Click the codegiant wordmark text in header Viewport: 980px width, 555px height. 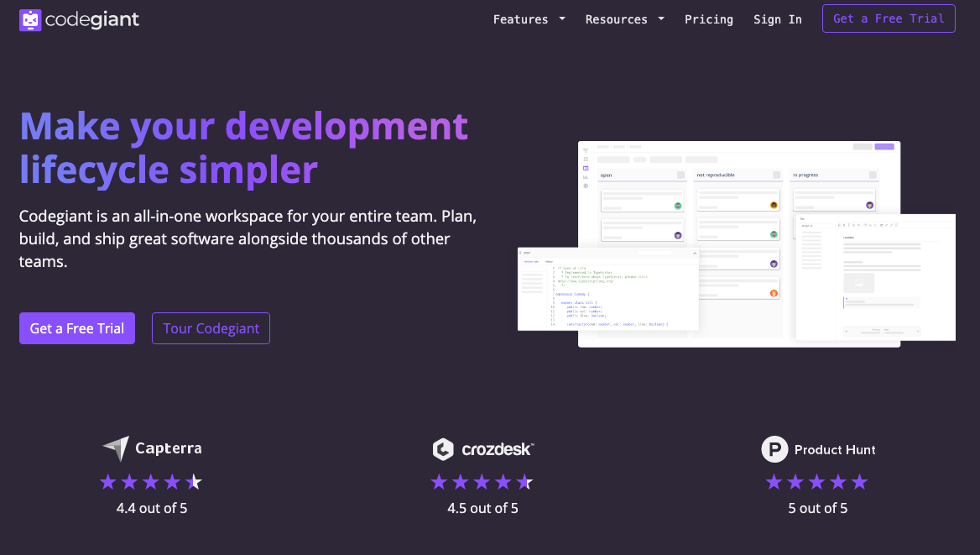[x=92, y=19]
